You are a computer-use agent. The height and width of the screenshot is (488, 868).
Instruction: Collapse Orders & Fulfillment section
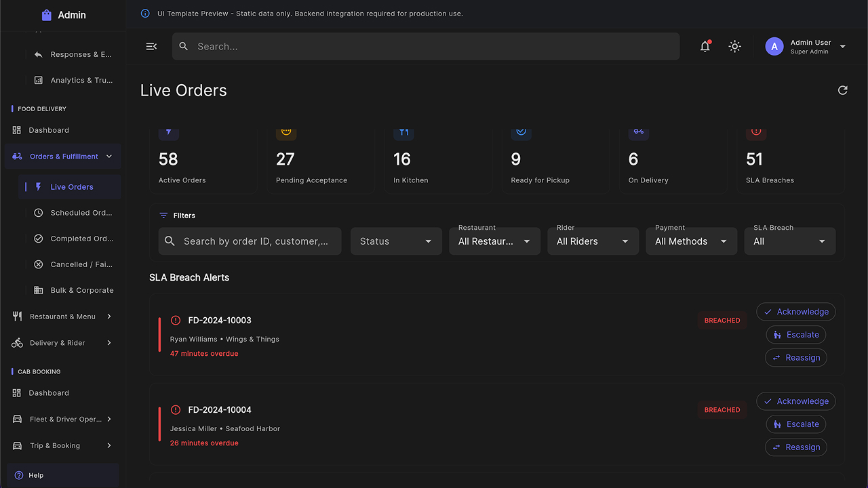tap(62, 157)
